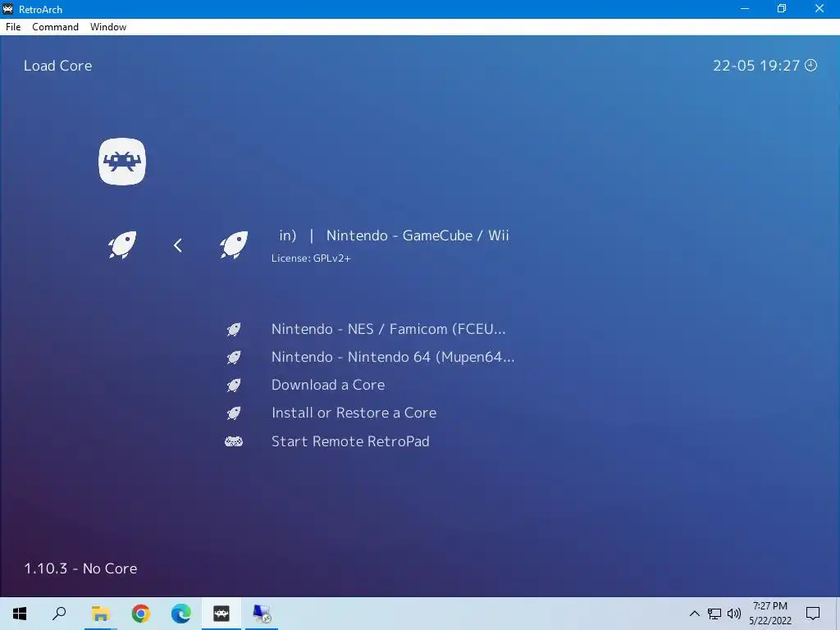Click the computer-with-shortcut-arrow taskbar icon
This screenshot has width=840, height=630.
262,614
